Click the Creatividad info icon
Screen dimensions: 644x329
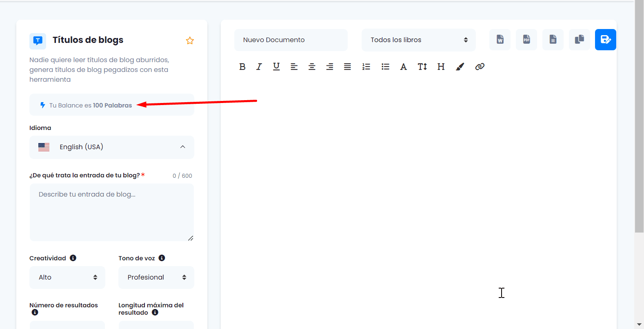click(x=73, y=258)
